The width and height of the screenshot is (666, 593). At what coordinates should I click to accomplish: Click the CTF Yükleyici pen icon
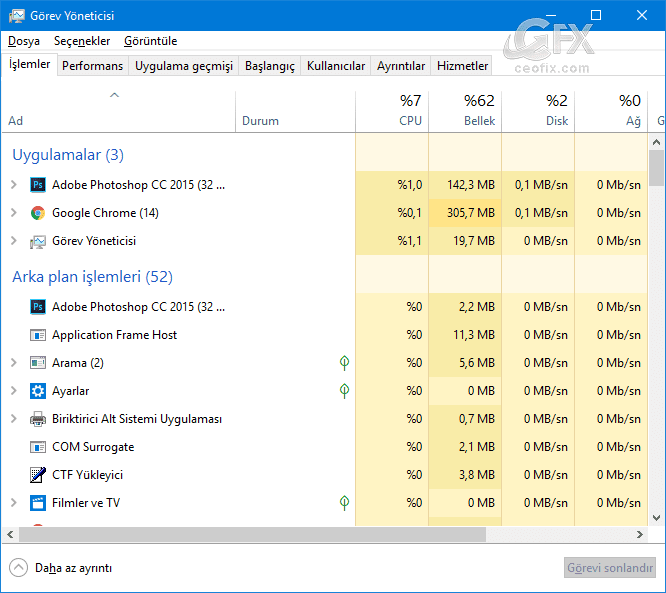click(x=38, y=475)
